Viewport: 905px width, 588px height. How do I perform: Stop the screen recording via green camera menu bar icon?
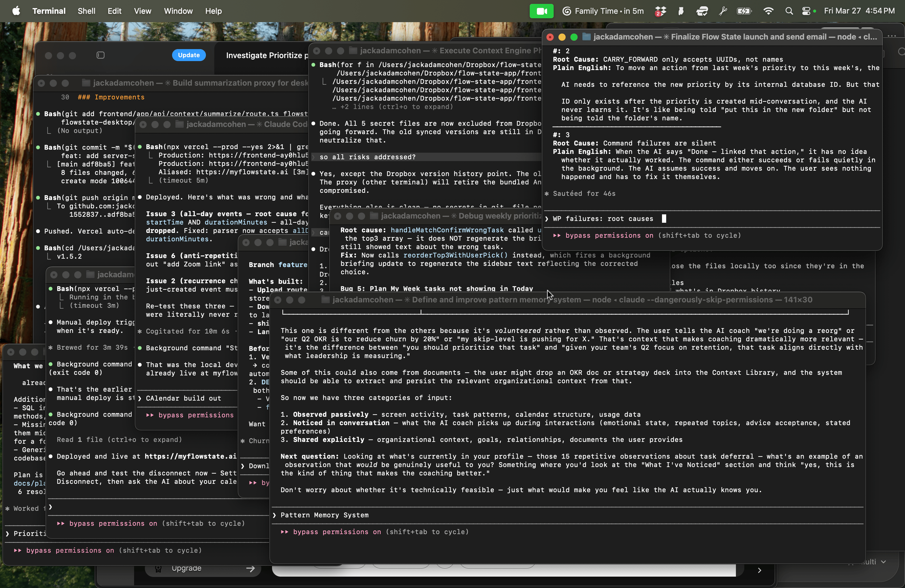541,11
